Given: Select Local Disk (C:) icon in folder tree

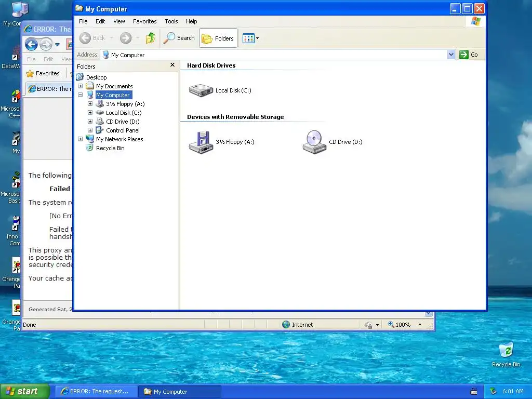Looking at the screenshot, I should click(x=100, y=113).
